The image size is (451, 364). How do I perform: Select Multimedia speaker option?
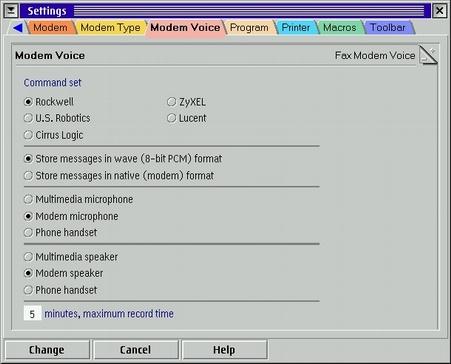coord(71,257)
